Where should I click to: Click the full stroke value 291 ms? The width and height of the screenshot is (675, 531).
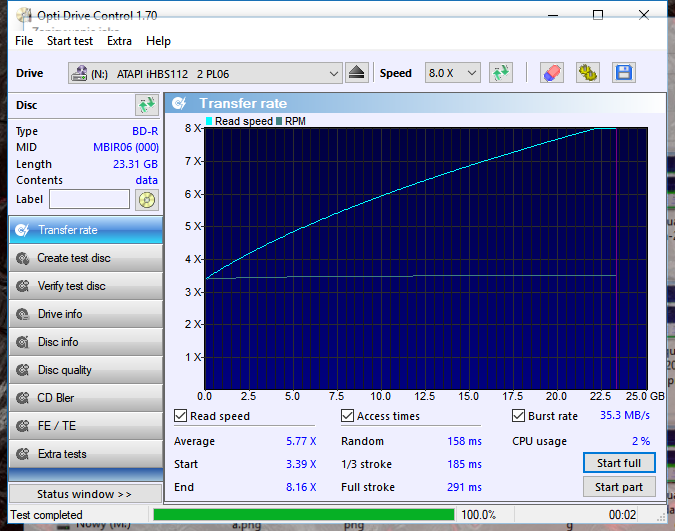464,487
